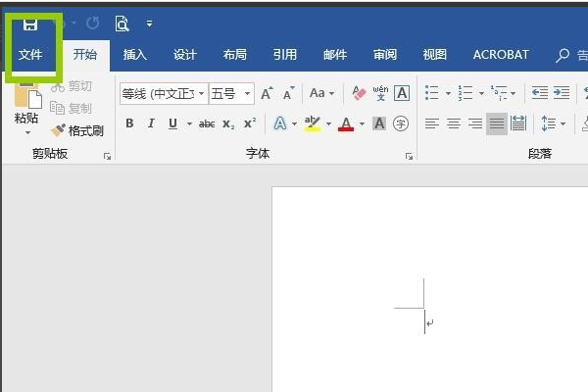Open font color dropdown arrow
Image resolution: width=588 pixels, height=392 pixels.
pos(362,123)
